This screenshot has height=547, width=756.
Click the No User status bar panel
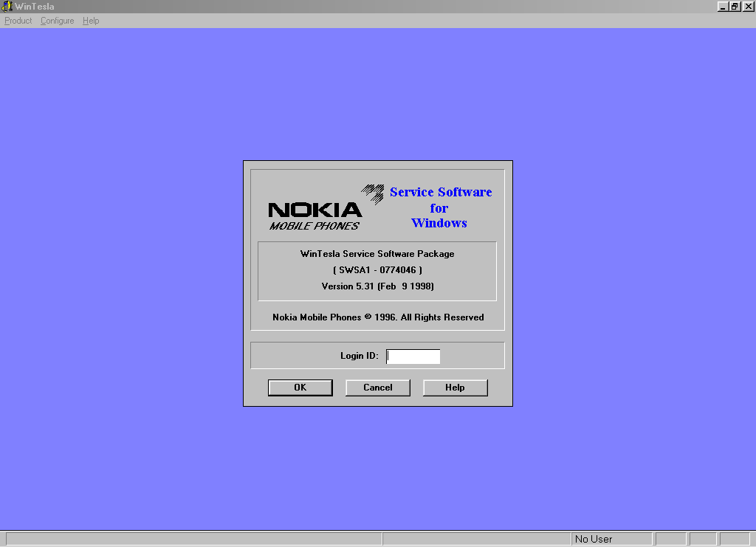(x=611, y=539)
